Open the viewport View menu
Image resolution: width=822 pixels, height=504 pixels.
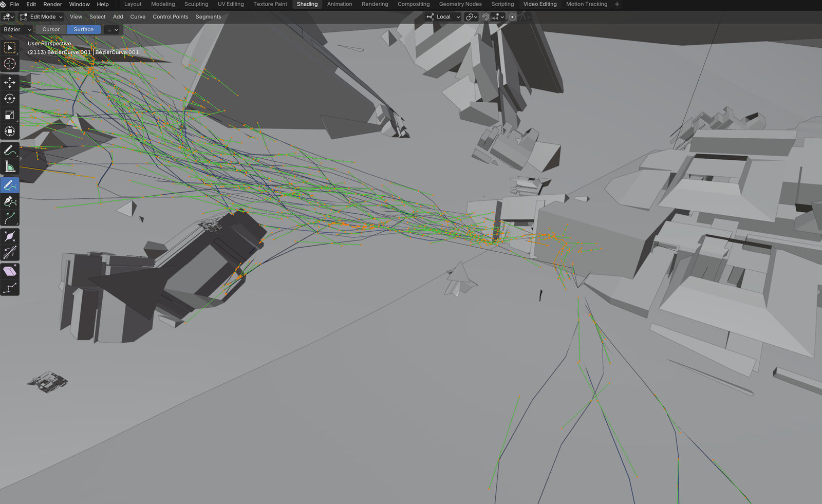tap(76, 16)
